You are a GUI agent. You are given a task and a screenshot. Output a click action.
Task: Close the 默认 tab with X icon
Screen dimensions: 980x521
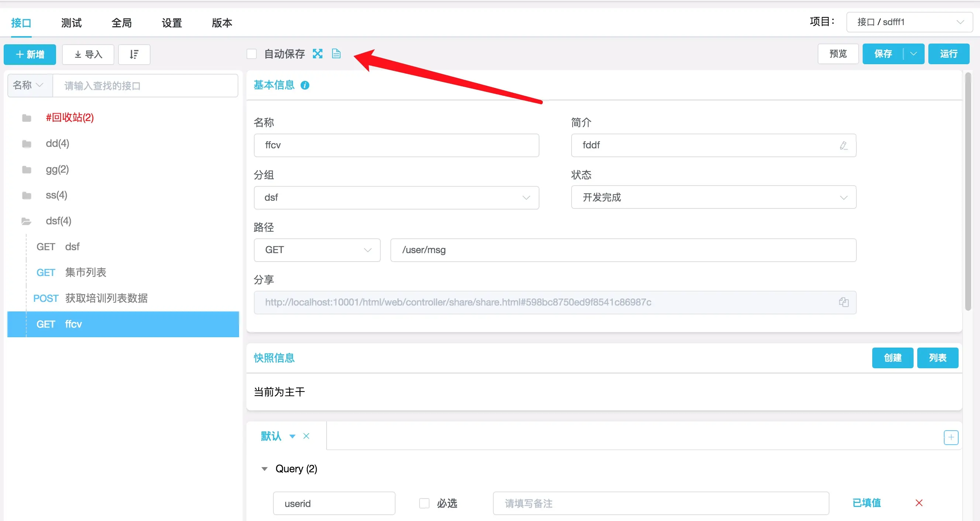[x=306, y=436]
